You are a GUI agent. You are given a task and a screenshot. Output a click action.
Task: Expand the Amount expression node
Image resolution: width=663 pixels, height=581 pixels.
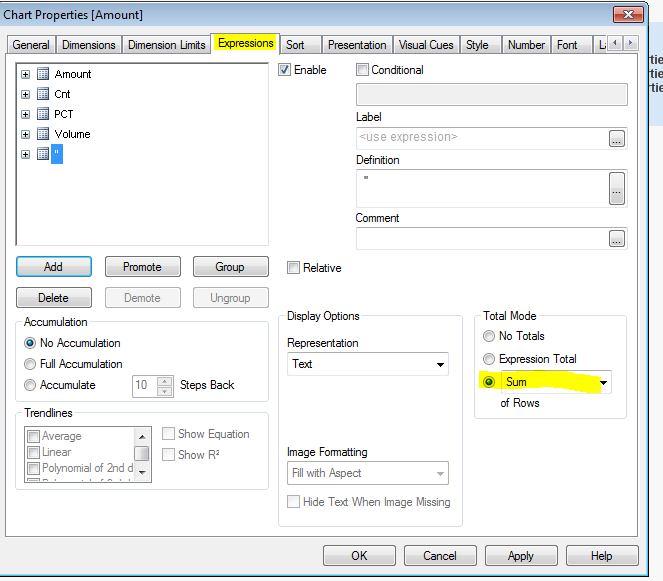click(x=26, y=74)
